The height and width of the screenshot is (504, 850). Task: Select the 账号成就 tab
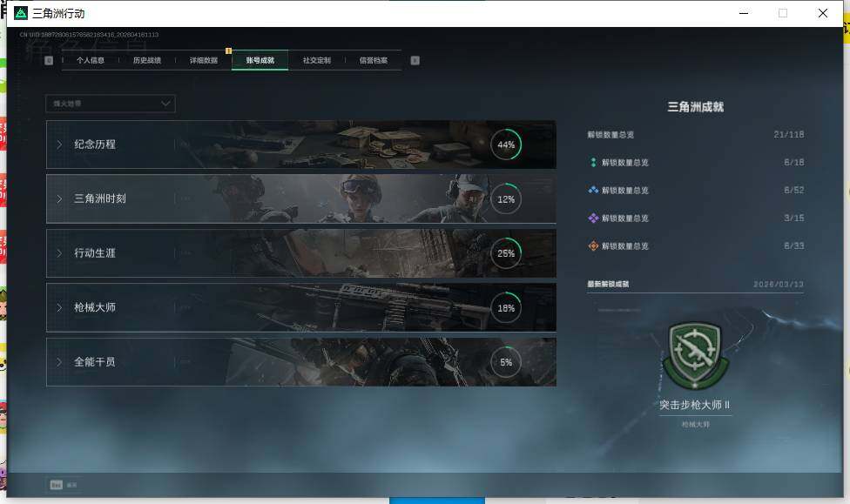click(x=260, y=60)
